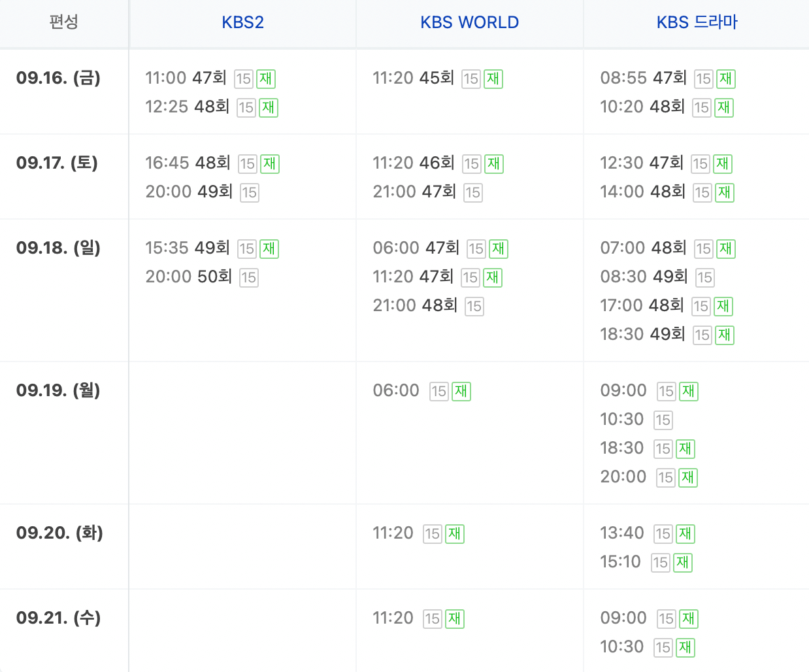This screenshot has height=672, width=809.
Task: Click 15 rating icon beside 10:30 on 09.19
Action: pyautogui.click(x=663, y=420)
